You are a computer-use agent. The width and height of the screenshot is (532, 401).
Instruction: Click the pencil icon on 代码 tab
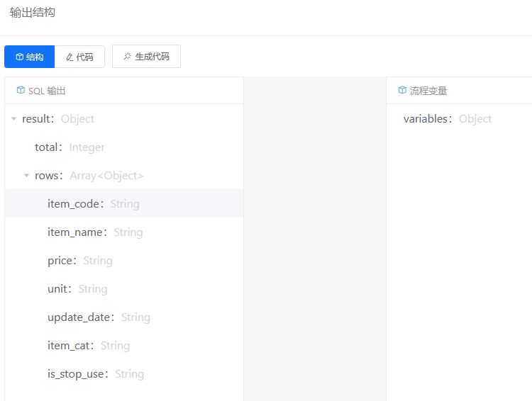click(x=70, y=57)
